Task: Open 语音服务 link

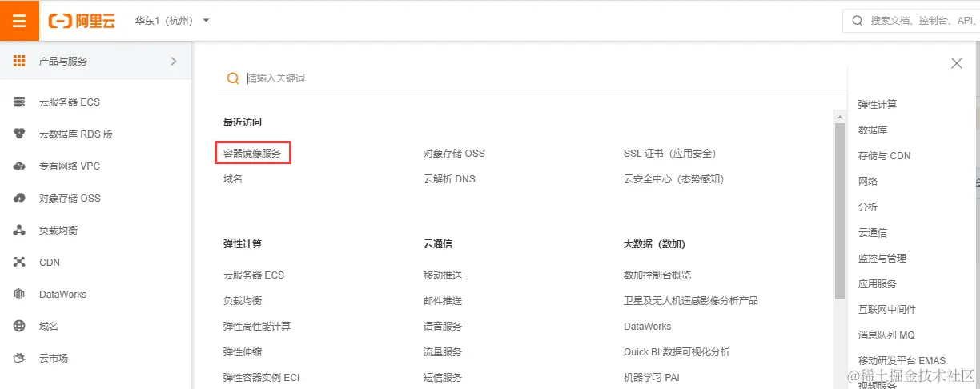Action: (x=443, y=326)
